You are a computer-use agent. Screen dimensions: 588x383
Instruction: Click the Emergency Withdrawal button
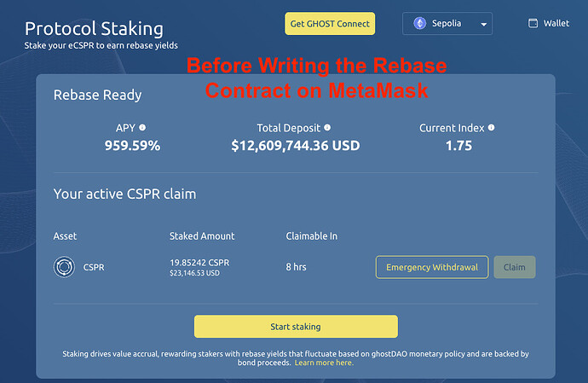[x=432, y=267]
